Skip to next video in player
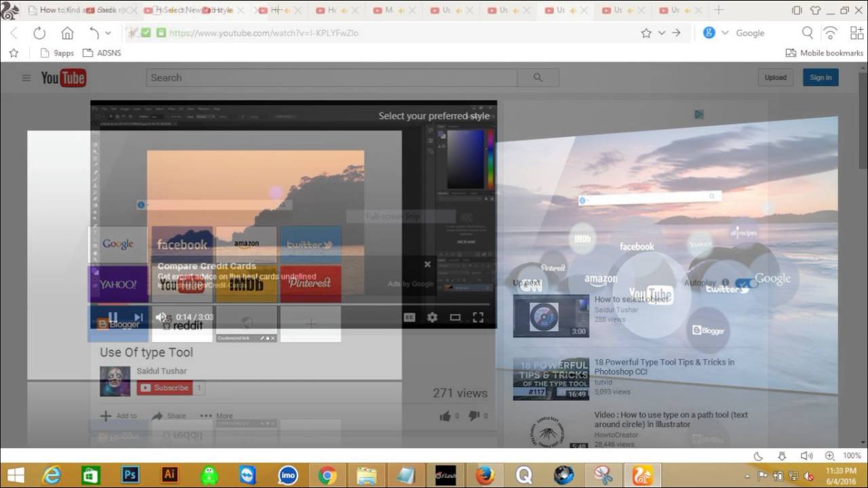Viewport: 868px width, 488px height. tap(138, 317)
